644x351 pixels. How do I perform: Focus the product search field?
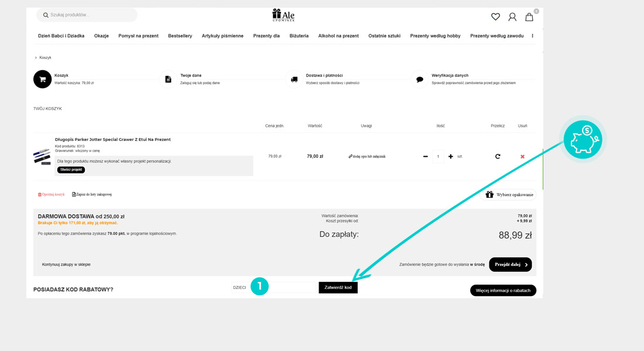pyautogui.click(x=88, y=15)
